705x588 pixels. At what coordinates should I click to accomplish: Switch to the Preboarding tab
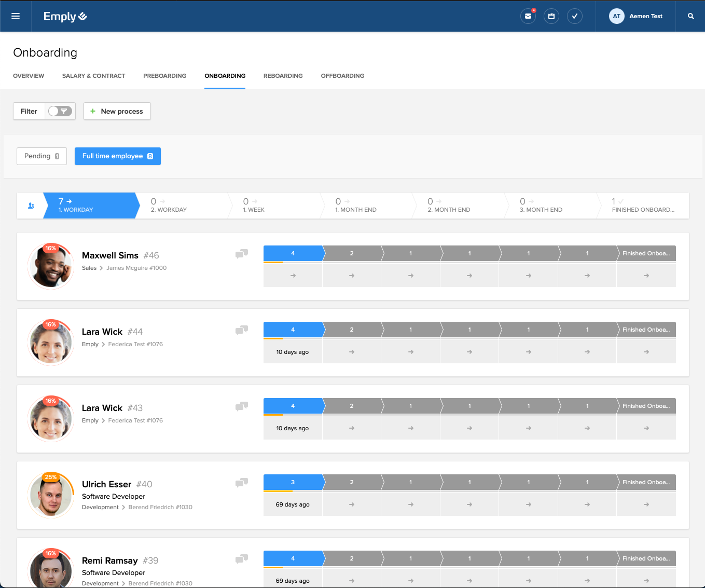(164, 76)
